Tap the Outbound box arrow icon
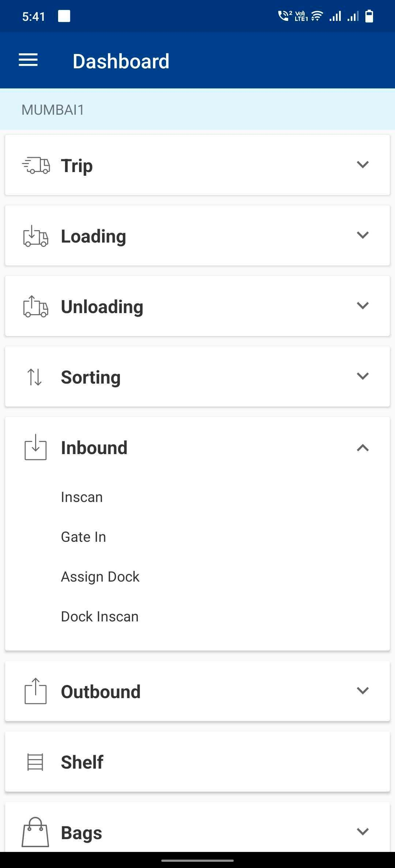This screenshot has width=395, height=868. (35, 691)
